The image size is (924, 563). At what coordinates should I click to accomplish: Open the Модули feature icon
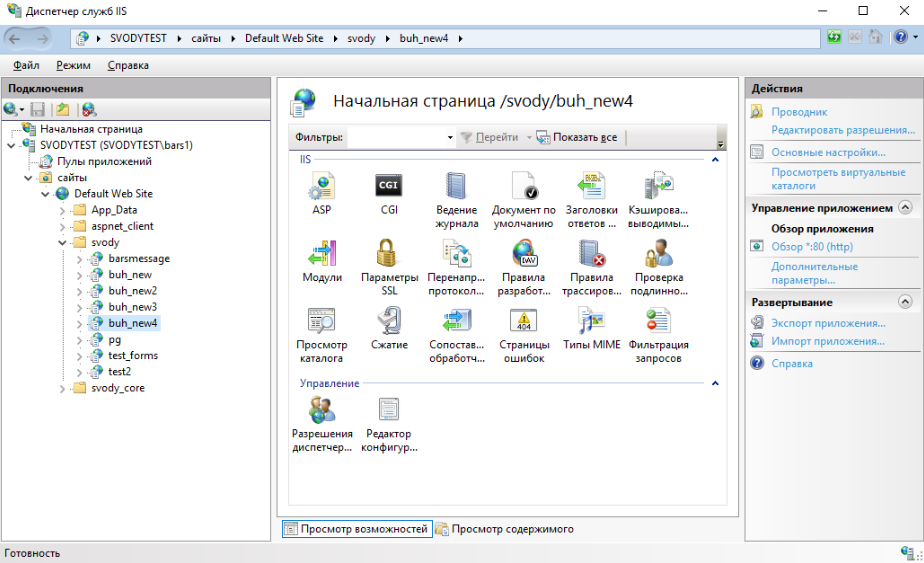pos(321,254)
